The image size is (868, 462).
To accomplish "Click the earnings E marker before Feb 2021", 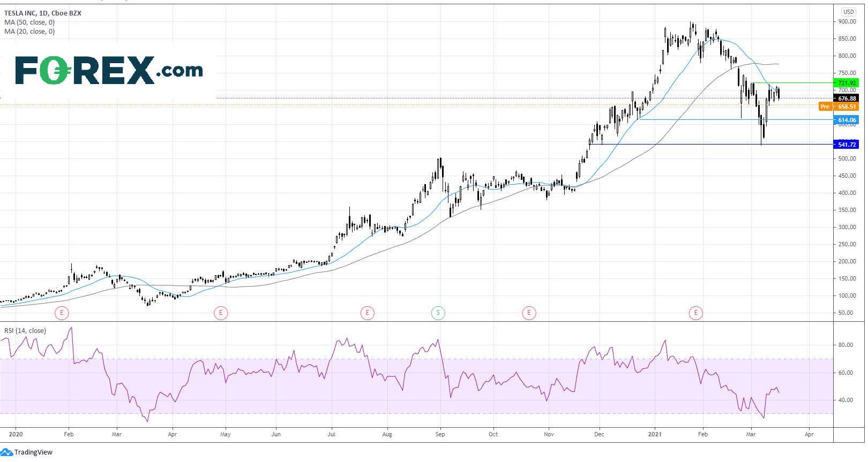I will (x=695, y=313).
